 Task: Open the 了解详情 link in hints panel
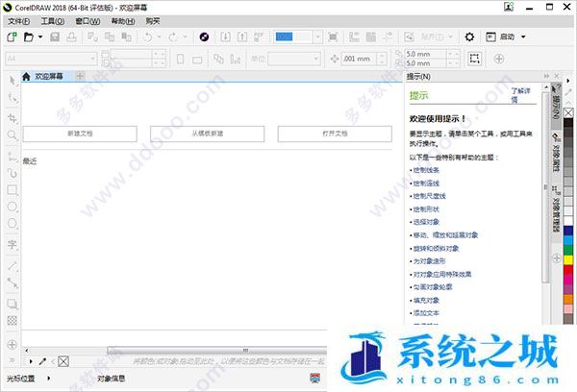pyautogui.click(x=520, y=95)
